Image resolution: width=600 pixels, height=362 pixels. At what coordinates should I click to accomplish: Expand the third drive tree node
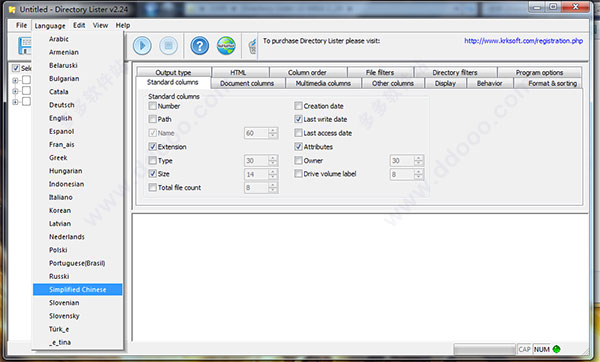tap(15, 102)
